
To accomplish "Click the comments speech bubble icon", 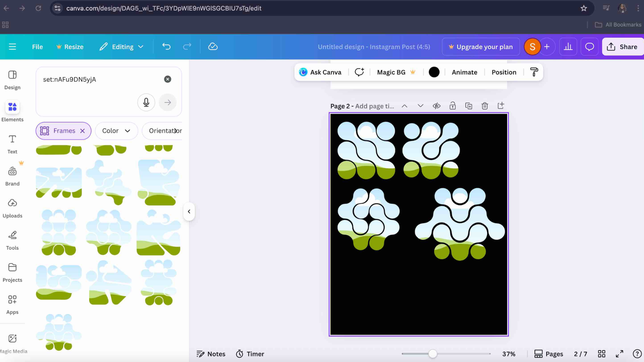I will pyautogui.click(x=589, y=47).
